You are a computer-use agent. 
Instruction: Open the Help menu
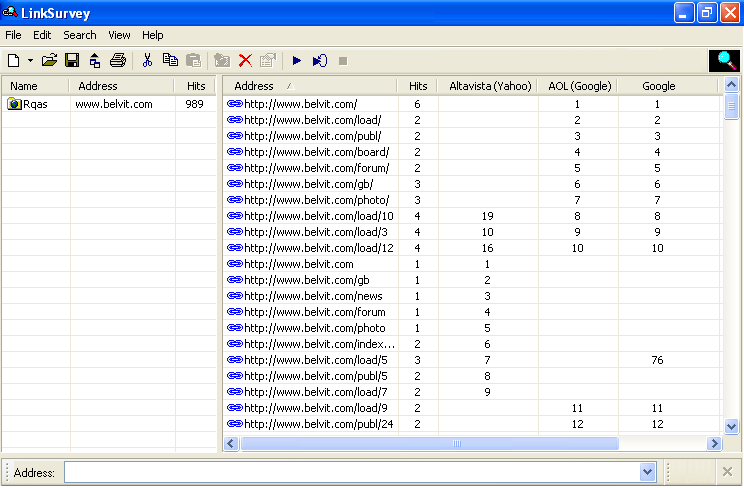(152, 35)
